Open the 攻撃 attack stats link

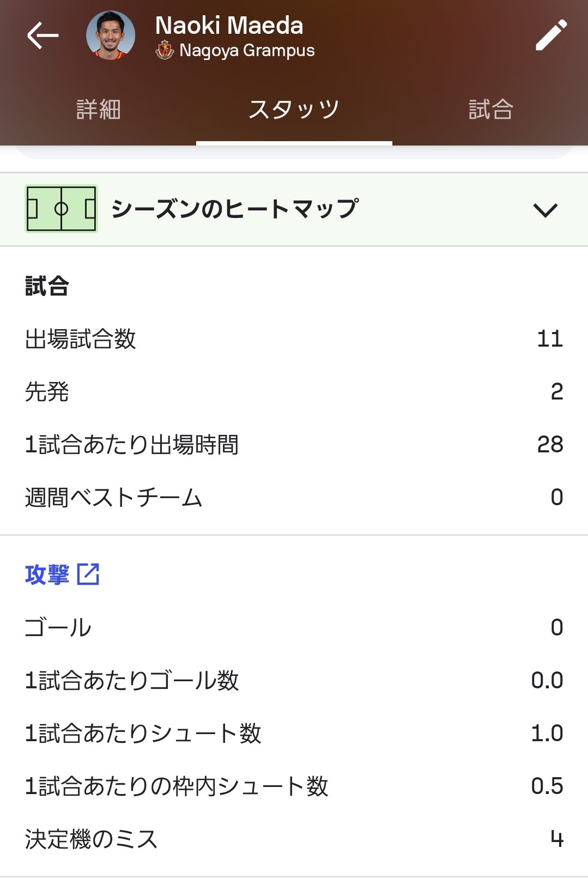coord(47,574)
